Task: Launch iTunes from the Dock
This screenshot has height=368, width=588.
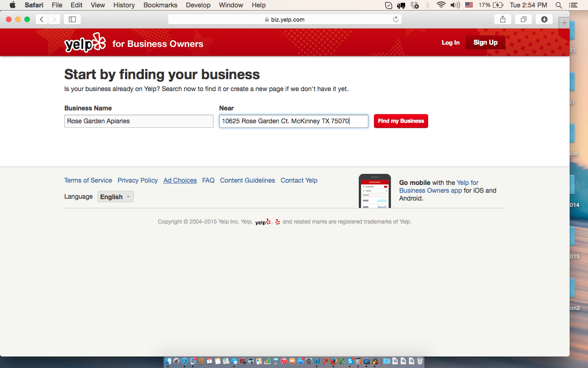Action: tap(284, 361)
